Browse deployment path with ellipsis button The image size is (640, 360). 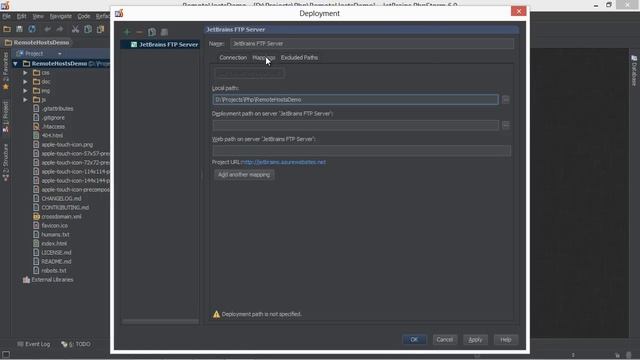pos(506,125)
